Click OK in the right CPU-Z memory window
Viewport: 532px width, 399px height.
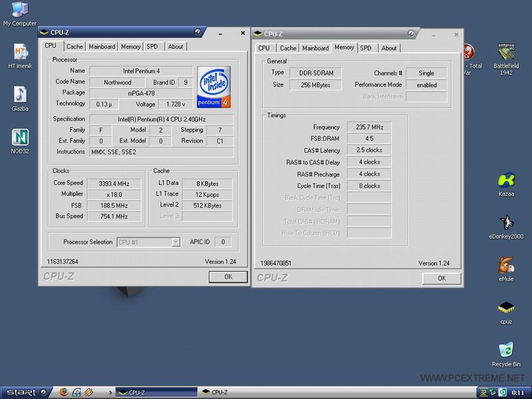(x=442, y=278)
